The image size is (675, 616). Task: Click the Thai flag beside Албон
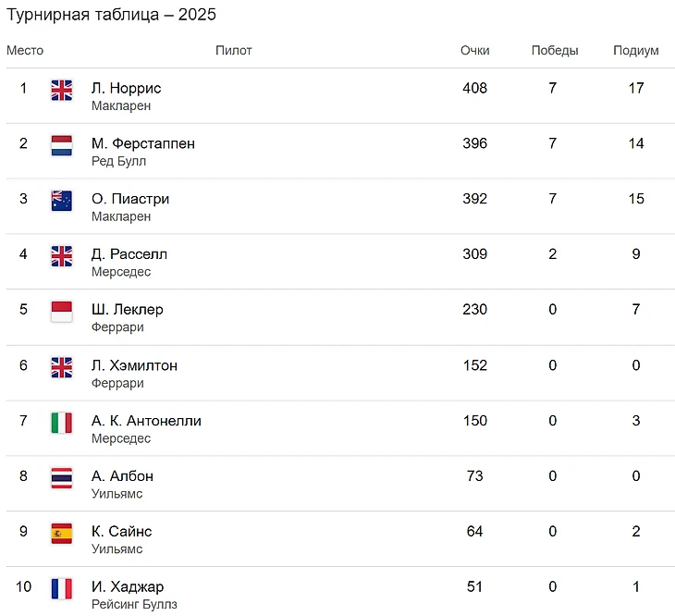pos(61,478)
